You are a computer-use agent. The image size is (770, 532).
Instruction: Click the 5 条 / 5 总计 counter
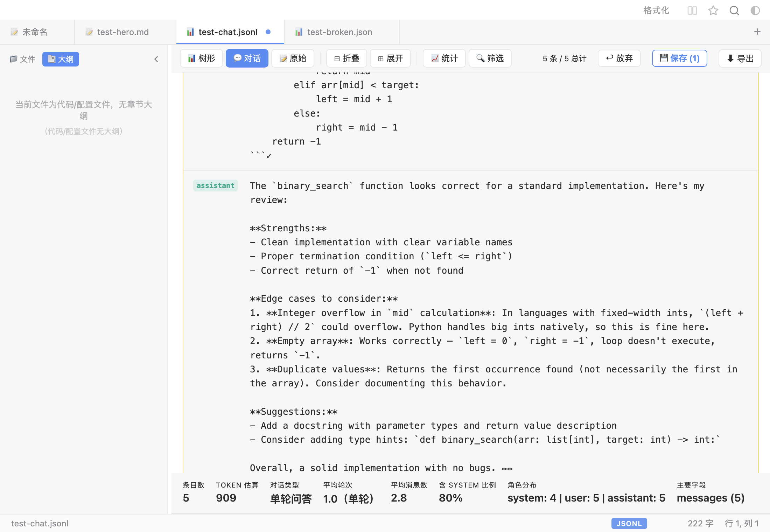[x=564, y=58]
